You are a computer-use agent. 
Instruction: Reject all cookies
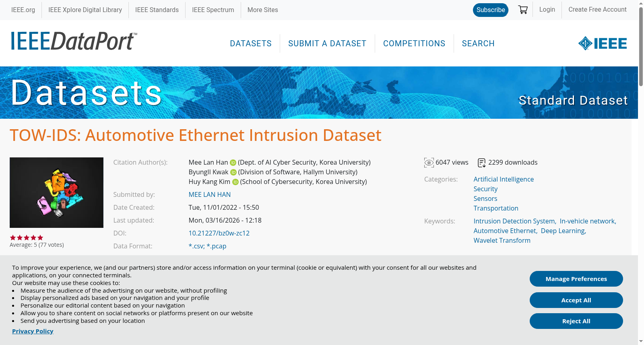(x=576, y=321)
